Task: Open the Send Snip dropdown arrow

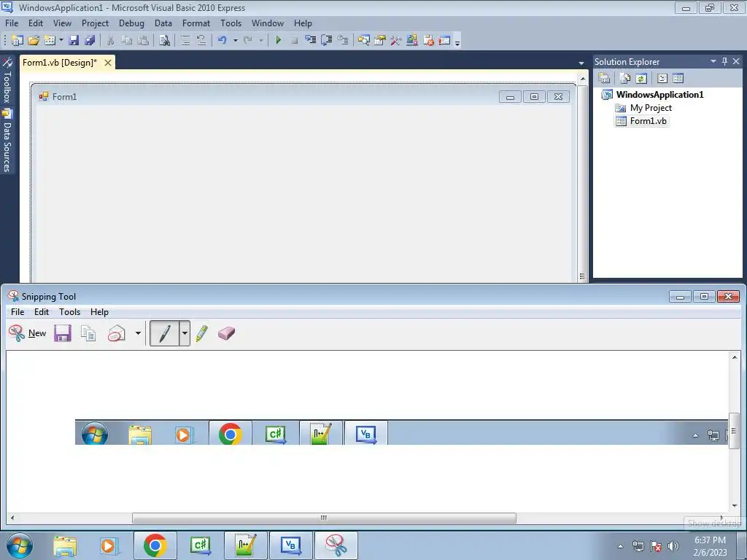Action: pos(138,333)
